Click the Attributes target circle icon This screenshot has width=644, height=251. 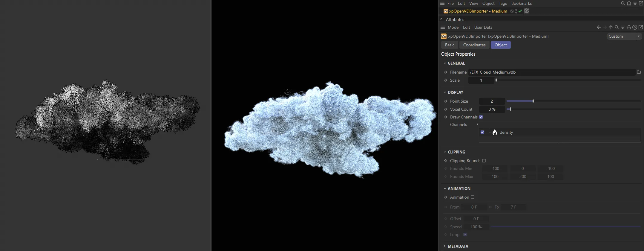pyautogui.click(x=635, y=27)
